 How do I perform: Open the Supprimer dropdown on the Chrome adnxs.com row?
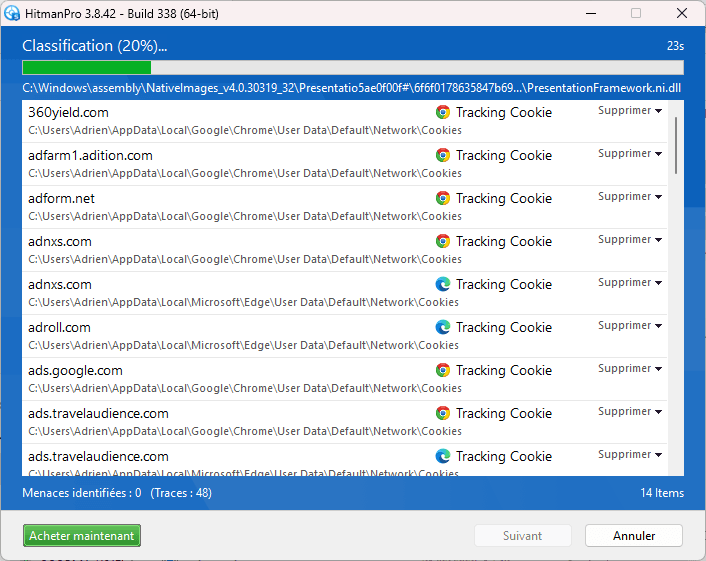coord(629,240)
